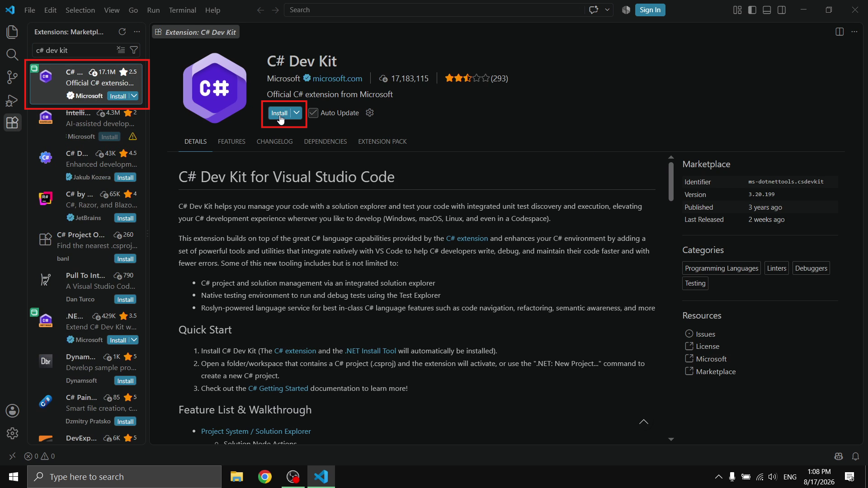Image resolution: width=868 pixels, height=488 pixels.
Task: Go forward navigation arrow
Action: coord(275,10)
